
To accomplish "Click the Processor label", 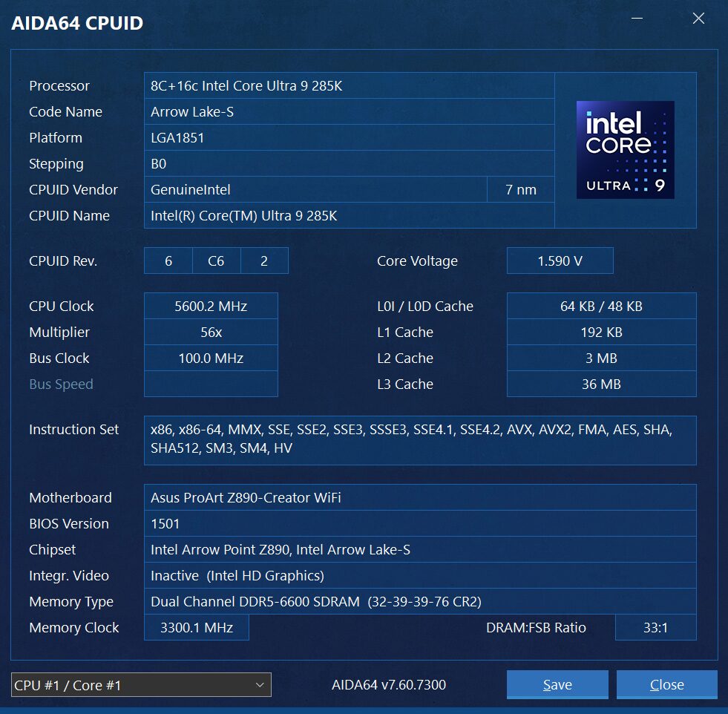I will coord(59,86).
